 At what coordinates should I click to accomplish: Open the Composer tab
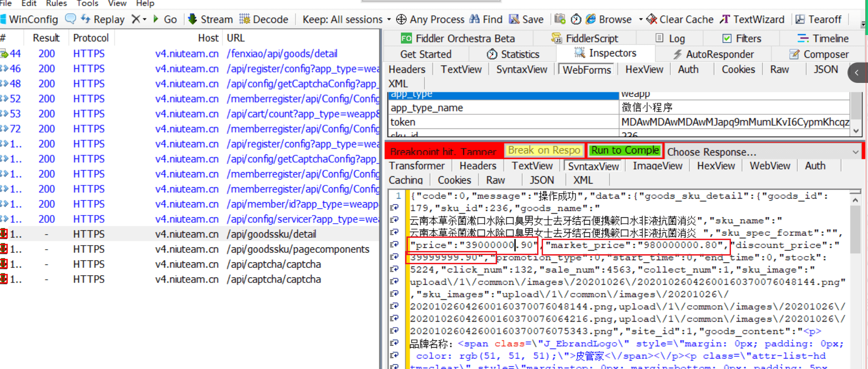click(x=819, y=54)
